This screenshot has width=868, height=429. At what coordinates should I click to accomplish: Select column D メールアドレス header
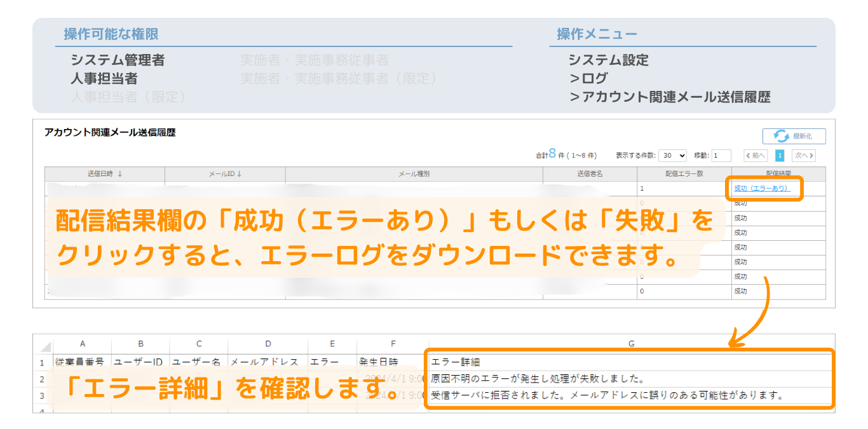[268, 343]
